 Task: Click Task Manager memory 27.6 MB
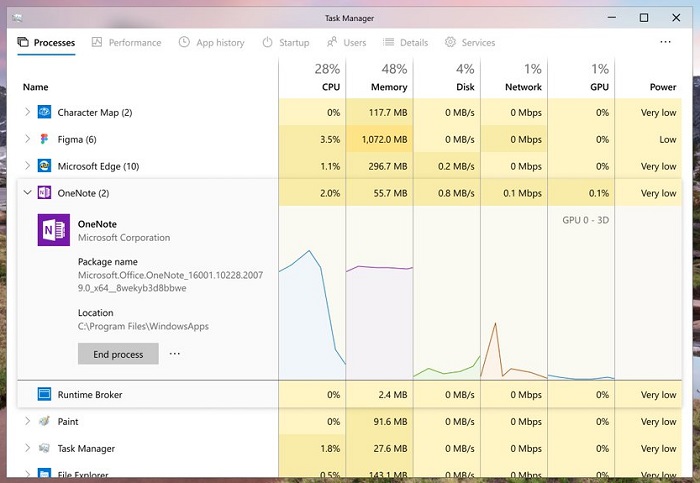click(390, 448)
